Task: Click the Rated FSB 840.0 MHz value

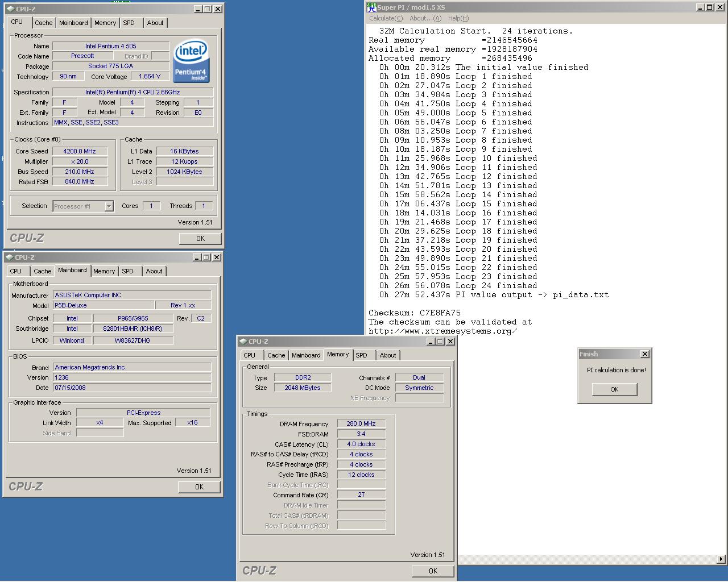Action: pyautogui.click(x=80, y=182)
